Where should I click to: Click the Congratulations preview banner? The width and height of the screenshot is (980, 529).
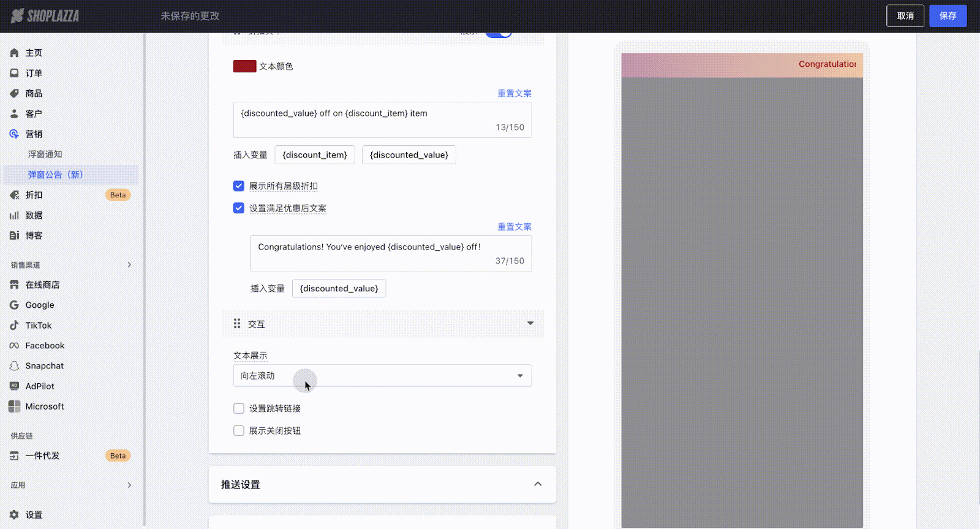coord(742,65)
